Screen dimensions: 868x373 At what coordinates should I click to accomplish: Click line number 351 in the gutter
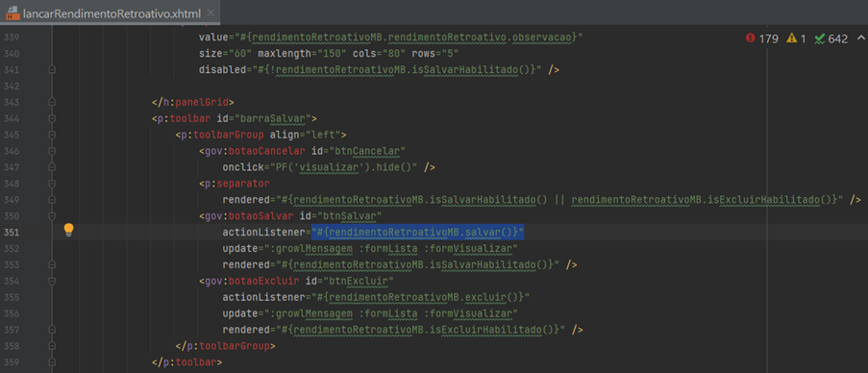pos(12,232)
